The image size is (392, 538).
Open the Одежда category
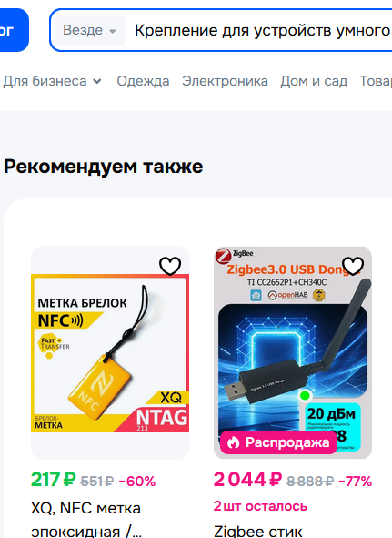(143, 81)
